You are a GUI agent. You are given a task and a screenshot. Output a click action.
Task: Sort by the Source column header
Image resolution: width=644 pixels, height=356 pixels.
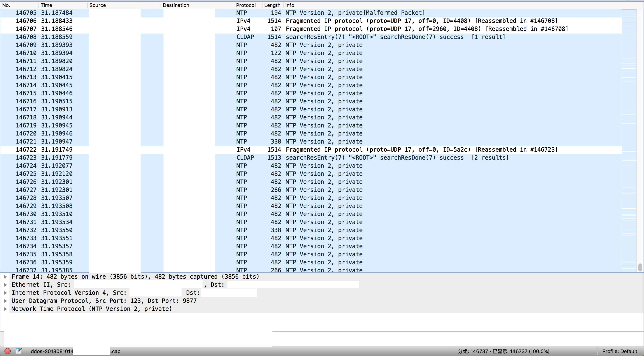[x=124, y=5]
